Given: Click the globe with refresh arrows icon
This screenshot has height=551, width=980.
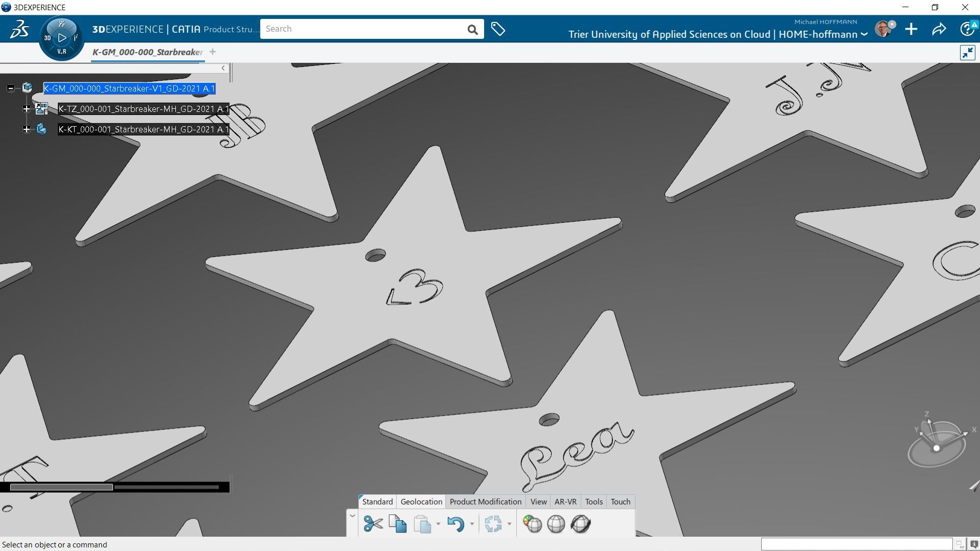Looking at the screenshot, I should (581, 524).
